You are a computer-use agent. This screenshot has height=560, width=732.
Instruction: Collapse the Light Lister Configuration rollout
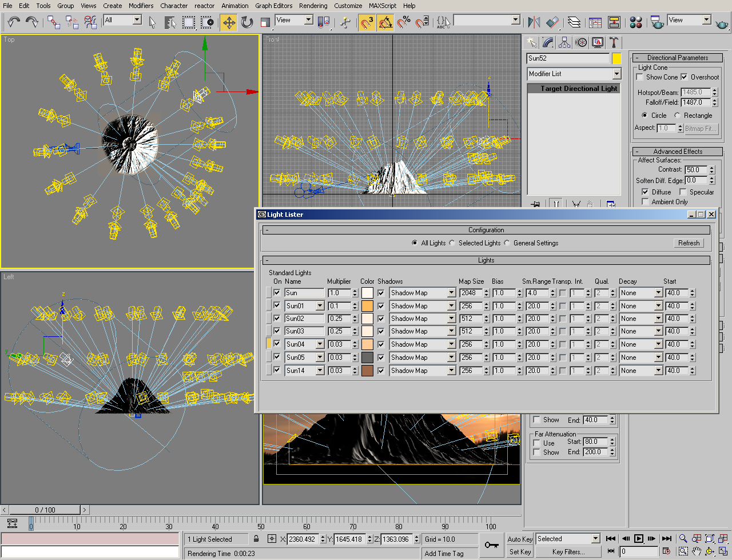click(x=486, y=230)
